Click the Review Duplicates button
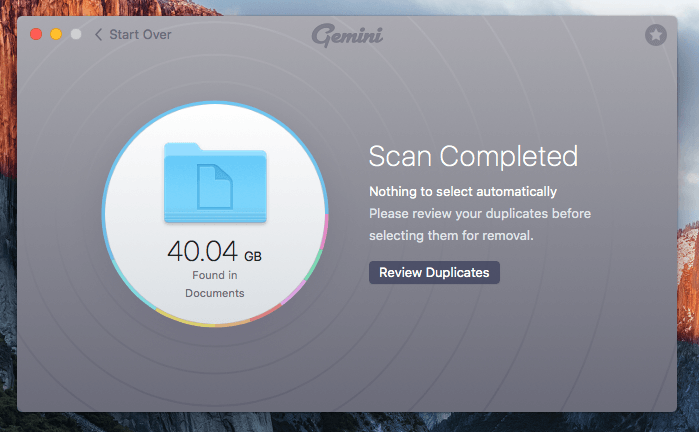Image resolution: width=699 pixels, height=432 pixels. (434, 272)
